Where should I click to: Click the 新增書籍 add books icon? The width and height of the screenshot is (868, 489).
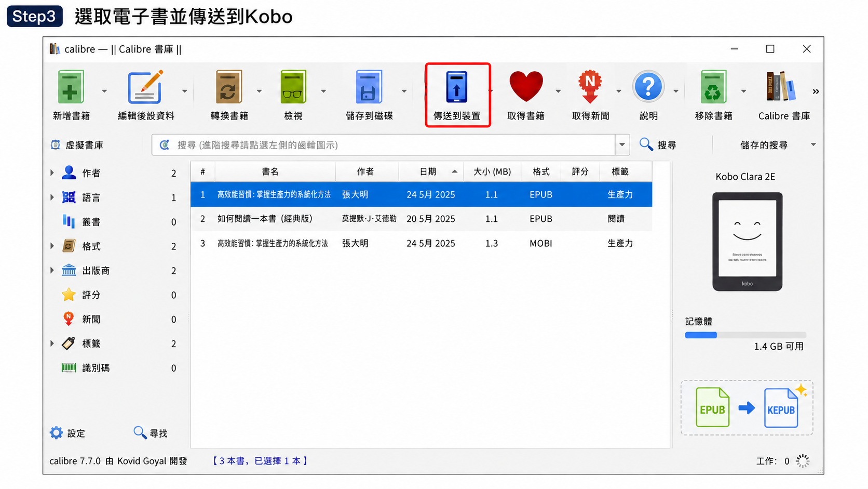click(x=71, y=87)
